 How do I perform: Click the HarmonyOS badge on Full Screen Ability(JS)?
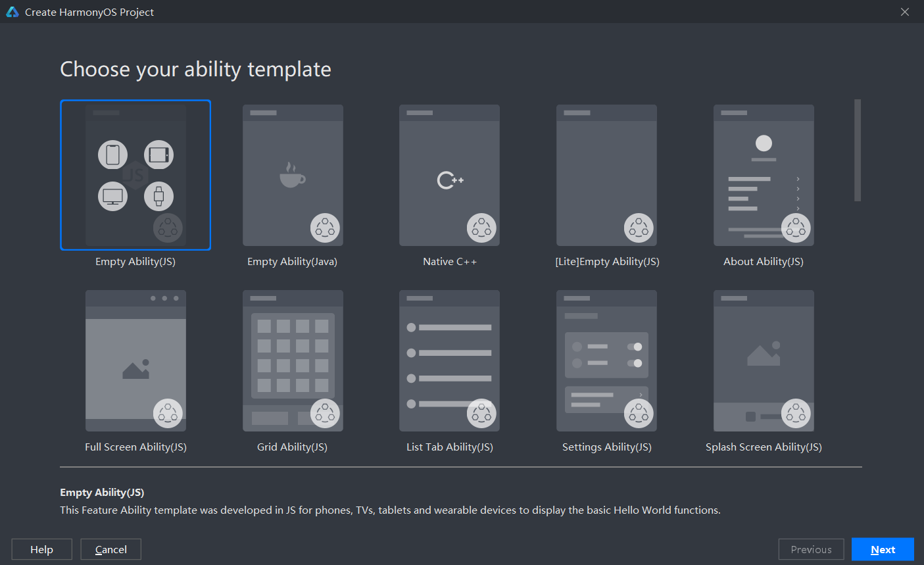[168, 414]
